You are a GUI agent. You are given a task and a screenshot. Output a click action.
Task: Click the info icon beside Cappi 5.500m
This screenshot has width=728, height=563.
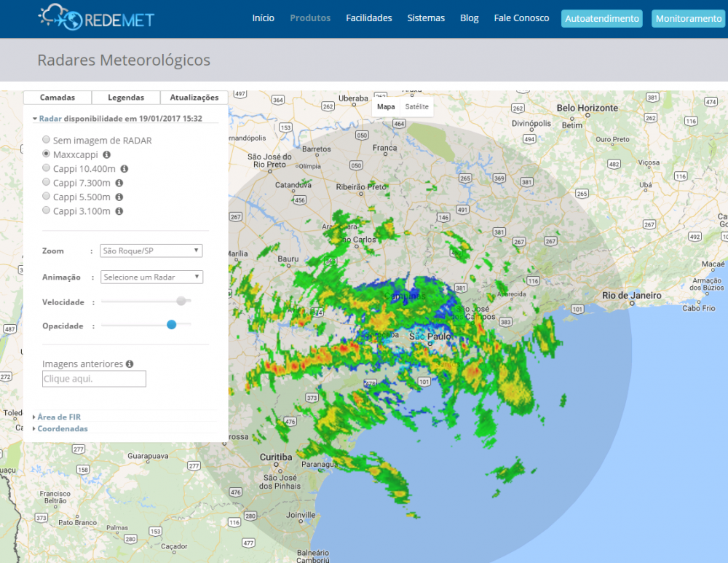(x=119, y=197)
